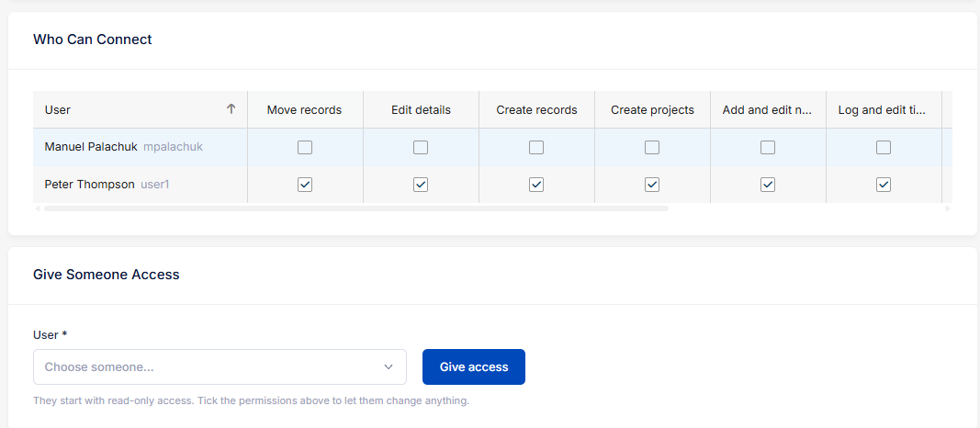The height and width of the screenshot is (428, 980).
Task: Click the Give access button
Action: (474, 366)
